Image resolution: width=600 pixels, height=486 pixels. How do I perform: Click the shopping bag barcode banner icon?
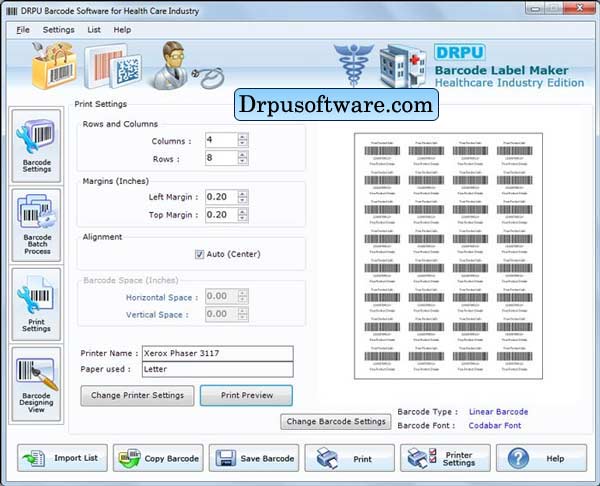tap(54, 65)
